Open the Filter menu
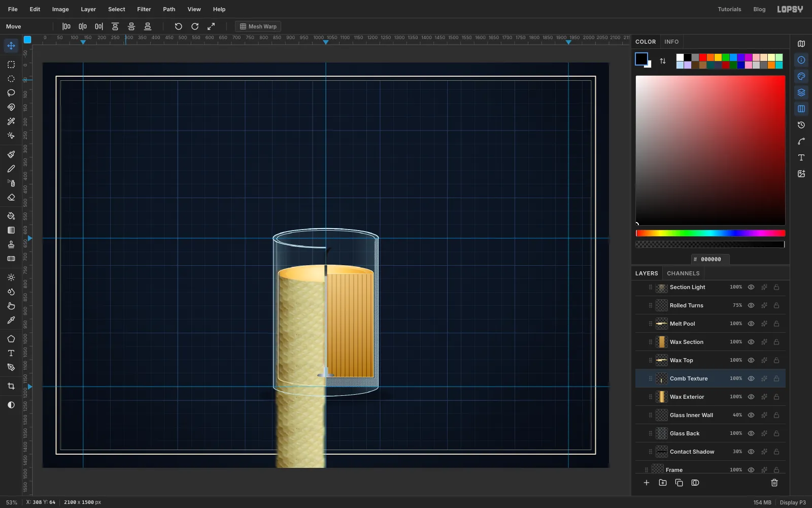Image resolution: width=812 pixels, height=508 pixels. click(144, 9)
